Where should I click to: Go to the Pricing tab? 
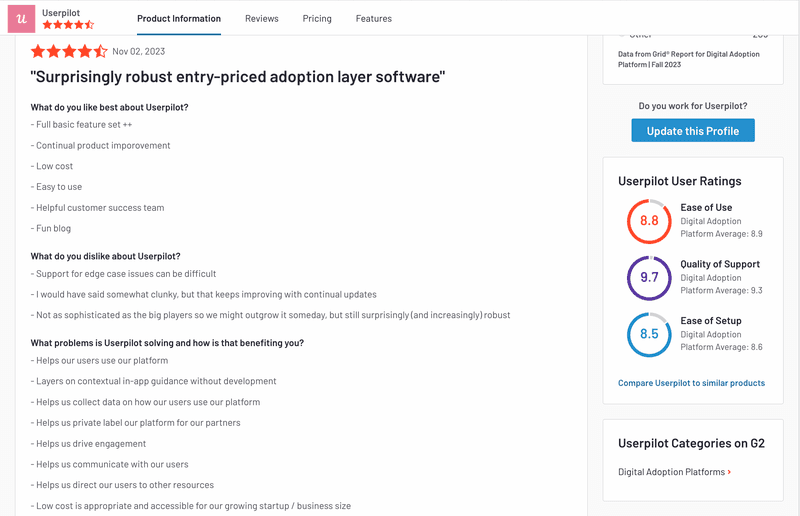click(317, 19)
